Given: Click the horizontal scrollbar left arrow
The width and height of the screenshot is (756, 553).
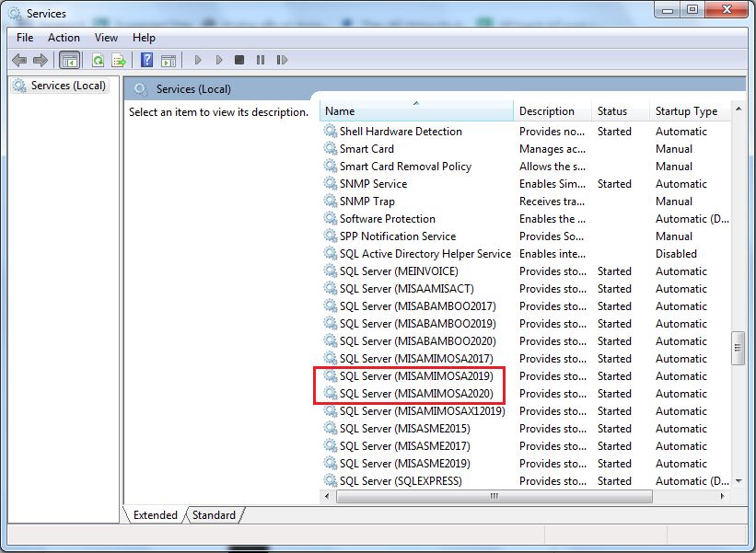Looking at the screenshot, I should click(x=328, y=496).
